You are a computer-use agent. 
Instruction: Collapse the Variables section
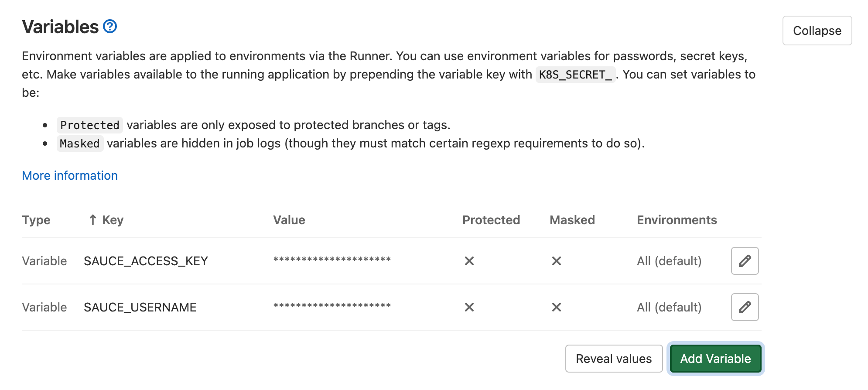817,30
